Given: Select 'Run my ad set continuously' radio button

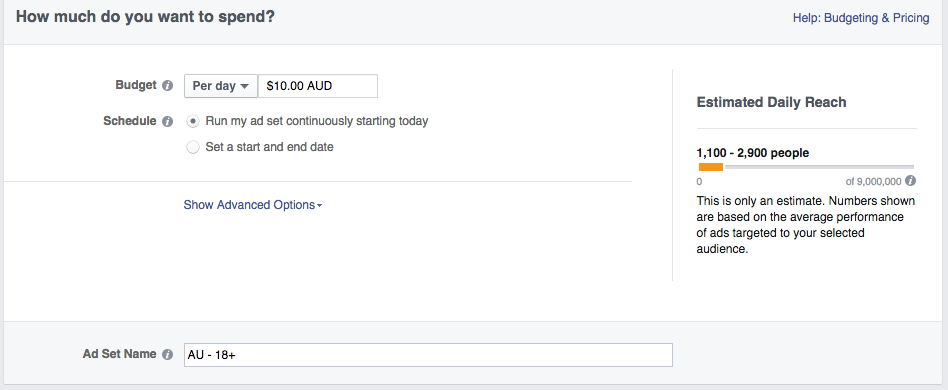Looking at the screenshot, I should 192,121.
